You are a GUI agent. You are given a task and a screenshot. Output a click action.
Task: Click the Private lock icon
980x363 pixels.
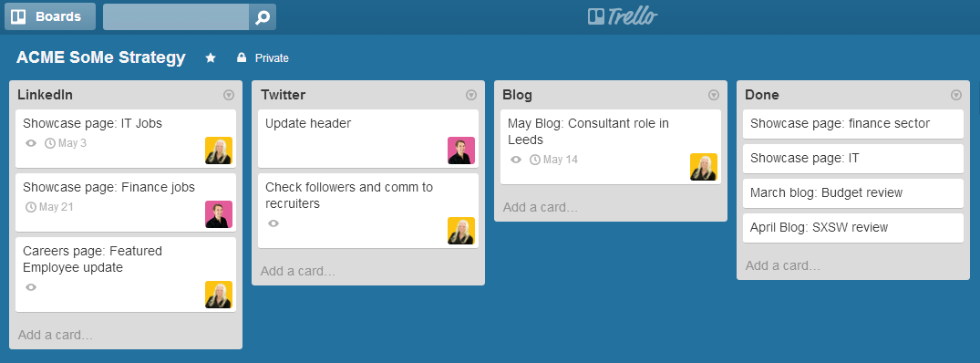[242, 57]
